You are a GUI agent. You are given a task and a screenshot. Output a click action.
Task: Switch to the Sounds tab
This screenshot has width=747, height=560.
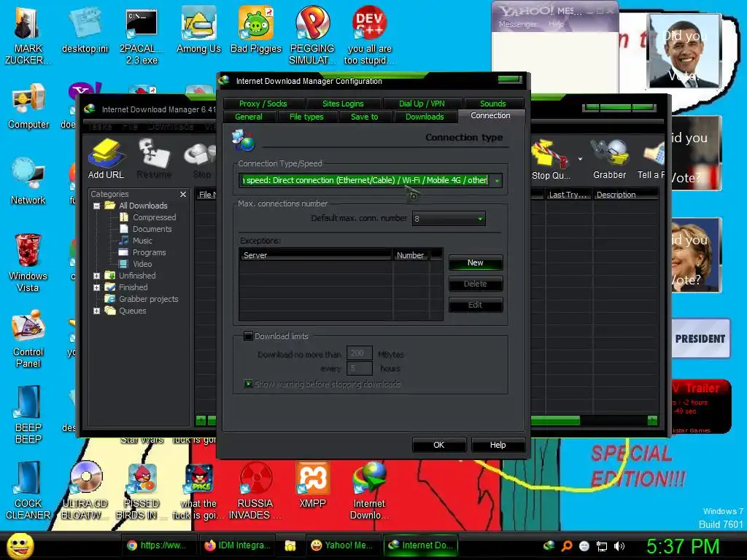pyautogui.click(x=493, y=104)
